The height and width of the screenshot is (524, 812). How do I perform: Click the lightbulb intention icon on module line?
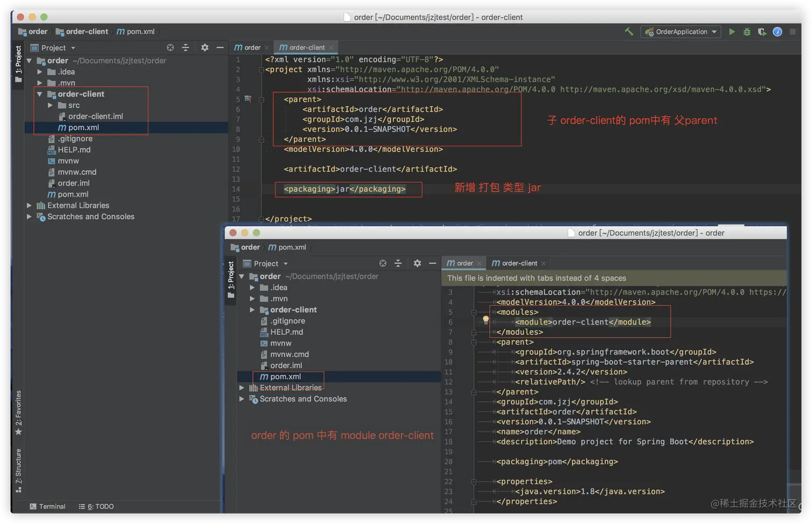point(485,320)
